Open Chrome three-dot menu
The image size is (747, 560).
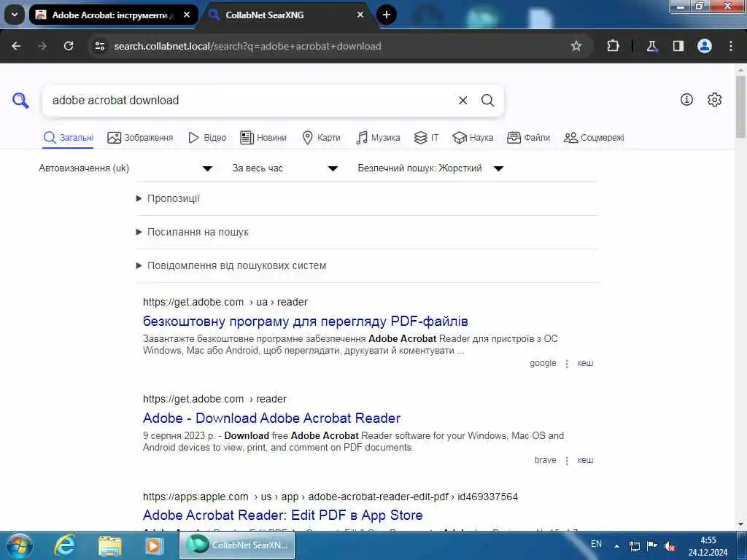click(x=730, y=46)
